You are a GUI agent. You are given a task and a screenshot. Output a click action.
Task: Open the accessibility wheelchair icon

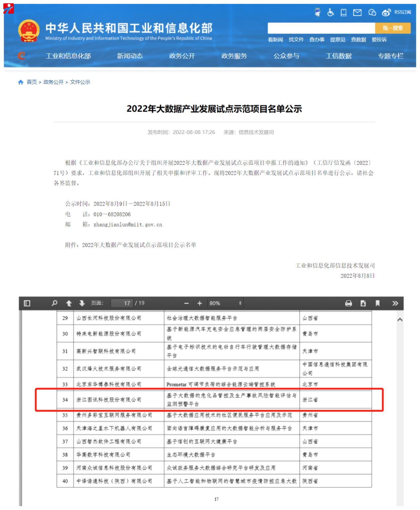(x=330, y=13)
